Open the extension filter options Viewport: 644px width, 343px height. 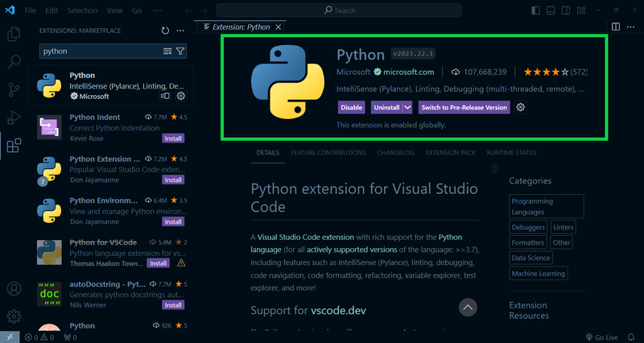coord(180,52)
